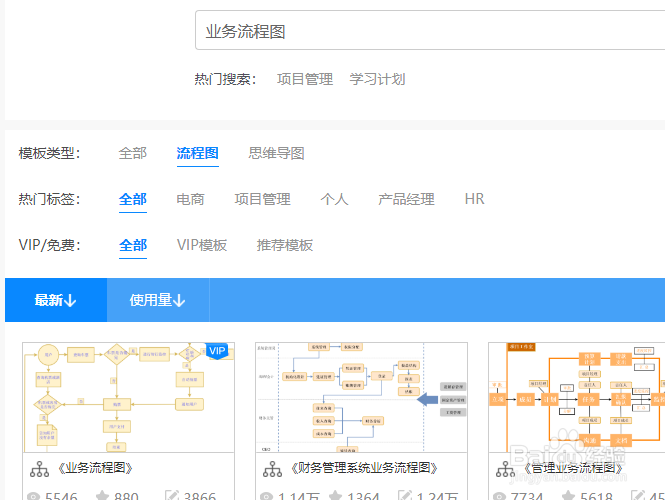The height and width of the screenshot is (500, 665).
Task: Select template type 全部
Action: [x=133, y=153]
